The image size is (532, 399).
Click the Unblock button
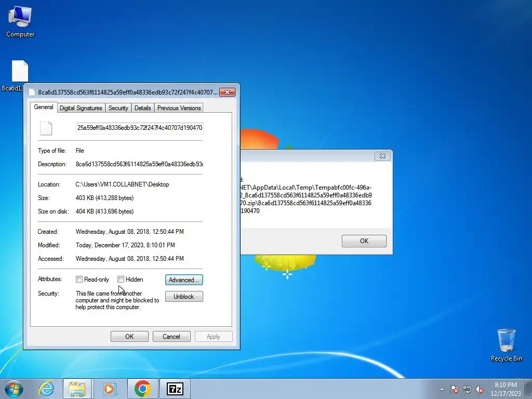tap(184, 297)
